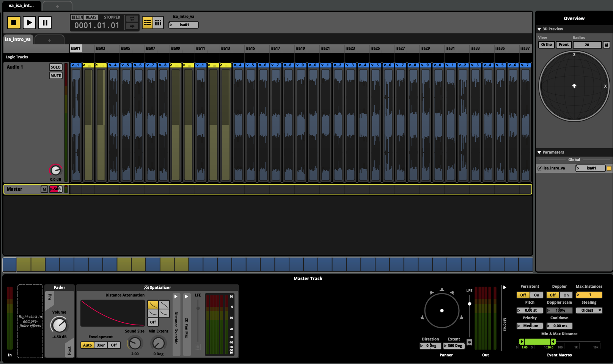The width and height of the screenshot is (613, 364).
Task: Click the Spatializer effect icon
Action: point(146,288)
